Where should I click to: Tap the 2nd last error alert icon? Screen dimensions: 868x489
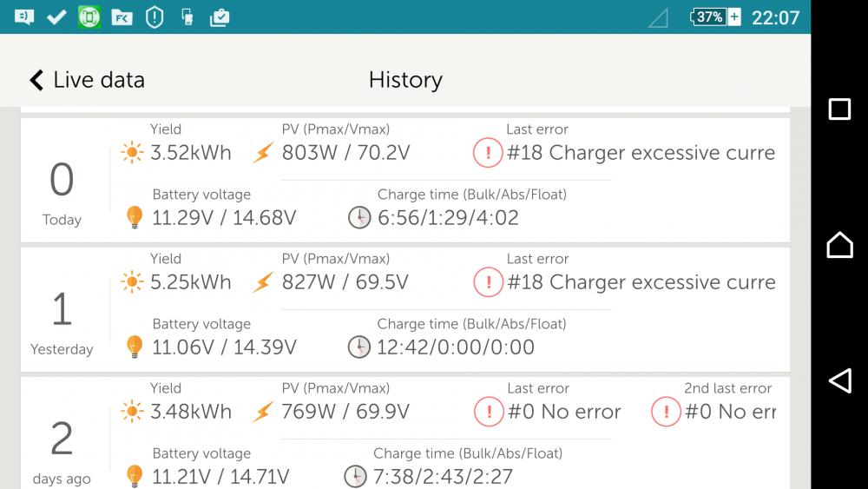click(x=666, y=412)
